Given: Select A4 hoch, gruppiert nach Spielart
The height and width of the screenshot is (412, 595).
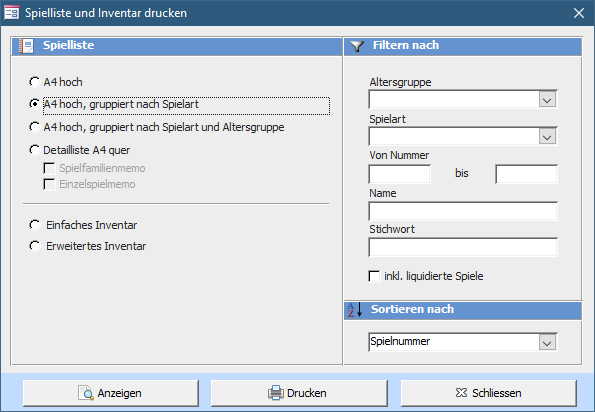Looking at the screenshot, I should 35,104.
